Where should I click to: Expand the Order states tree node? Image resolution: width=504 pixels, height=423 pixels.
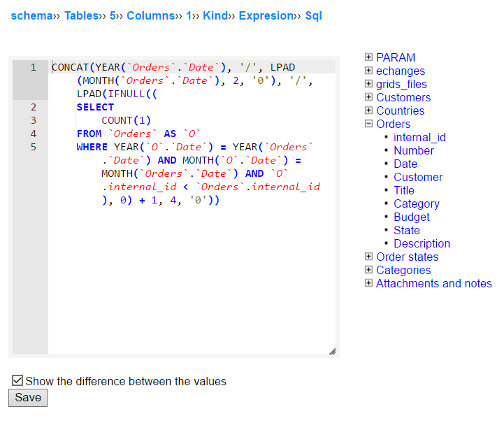[368, 257]
